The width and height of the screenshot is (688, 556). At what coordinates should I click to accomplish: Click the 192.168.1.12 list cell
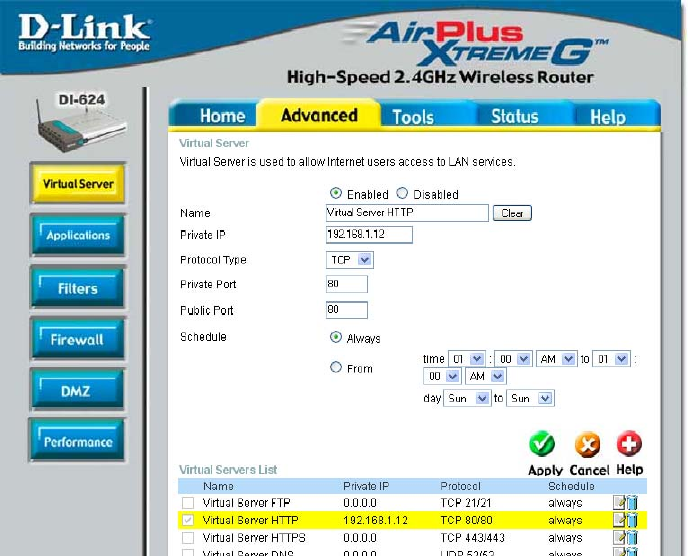click(376, 520)
